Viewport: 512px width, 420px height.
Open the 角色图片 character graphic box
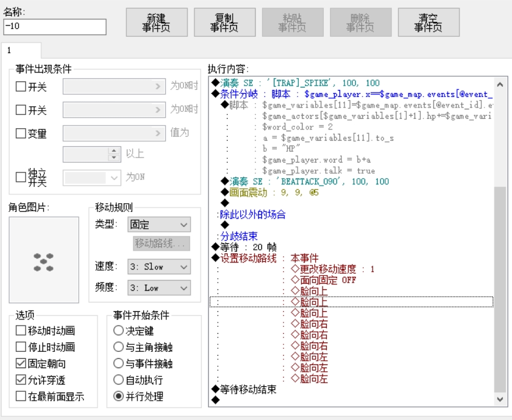pyautogui.click(x=44, y=260)
